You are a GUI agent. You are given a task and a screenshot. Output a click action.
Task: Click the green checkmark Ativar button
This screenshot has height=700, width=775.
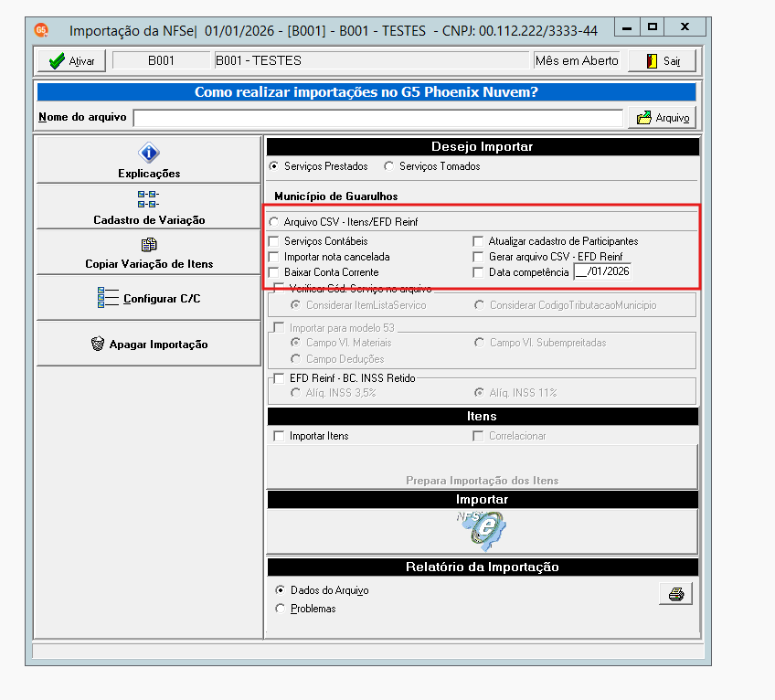pyautogui.click(x=71, y=61)
